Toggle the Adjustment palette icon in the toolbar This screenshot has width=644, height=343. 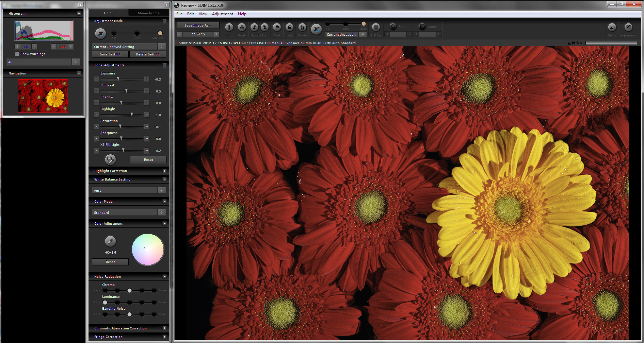(628, 27)
